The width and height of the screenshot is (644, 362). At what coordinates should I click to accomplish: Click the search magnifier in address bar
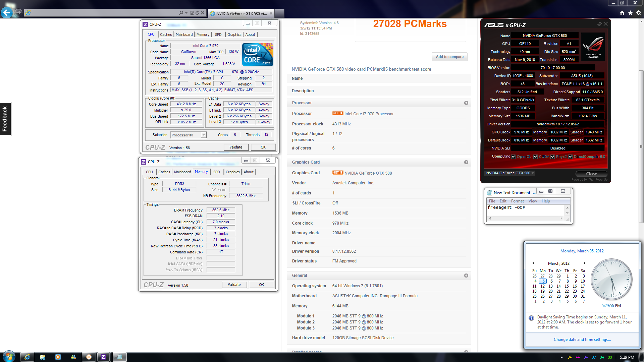coord(181,13)
